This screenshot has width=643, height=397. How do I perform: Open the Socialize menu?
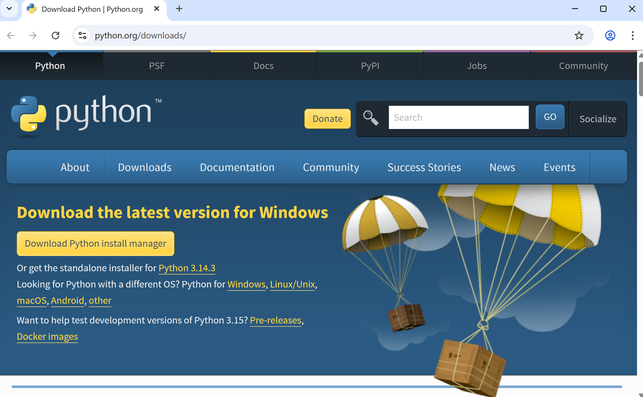coord(597,119)
